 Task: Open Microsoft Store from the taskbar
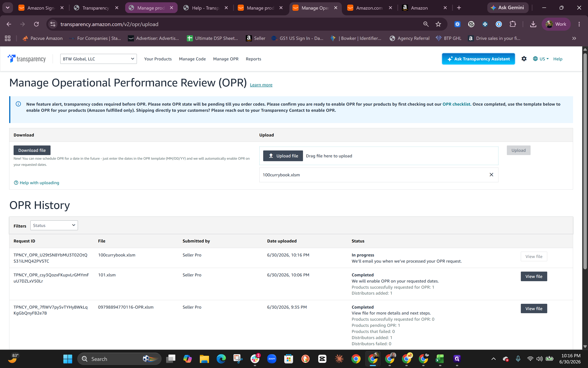tap(289, 359)
